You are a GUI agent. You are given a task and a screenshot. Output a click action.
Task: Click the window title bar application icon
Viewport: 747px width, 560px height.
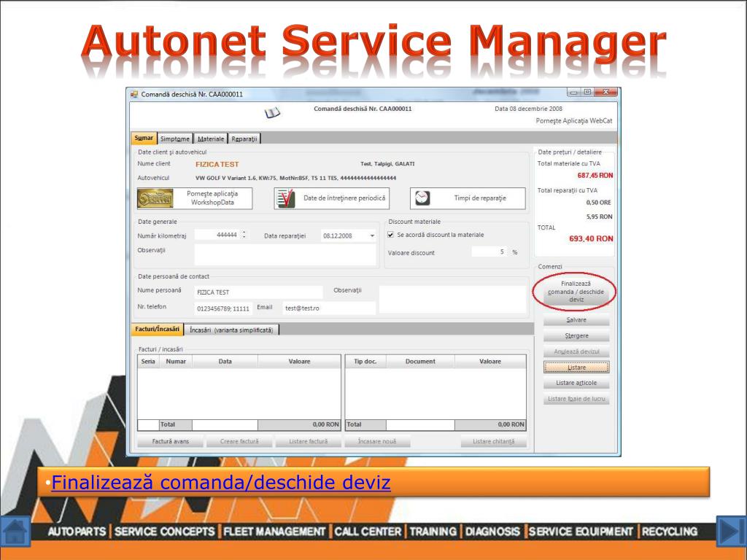[x=134, y=94]
